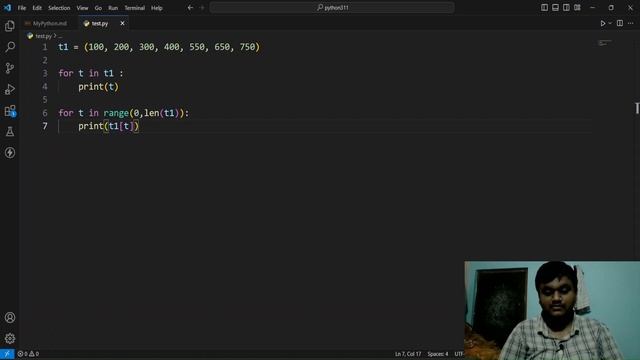Click the python311 command center search box

(x=332, y=7)
